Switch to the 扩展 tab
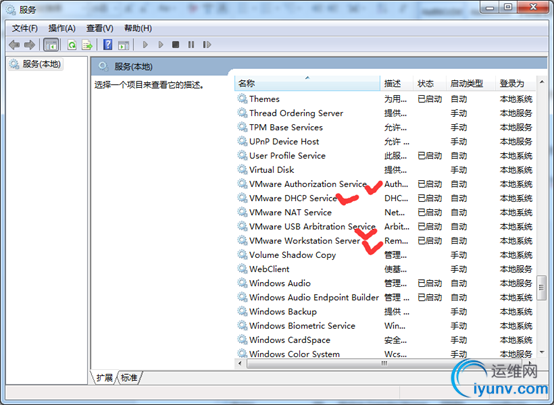Viewport: 554px width, 405px height. (x=104, y=378)
